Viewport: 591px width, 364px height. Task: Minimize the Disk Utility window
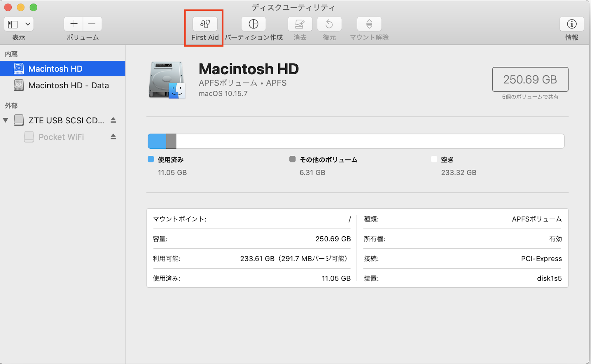21,7
